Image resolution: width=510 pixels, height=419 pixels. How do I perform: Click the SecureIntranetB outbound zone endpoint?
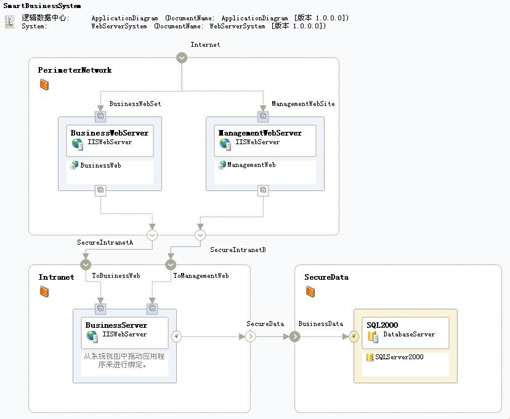coord(200,235)
